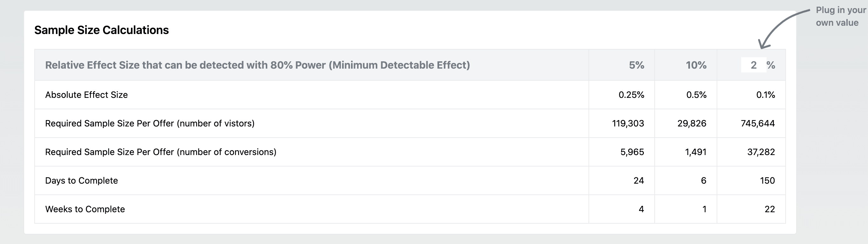Select the Days to Complete row label
This screenshot has width=868, height=244.
tap(81, 180)
